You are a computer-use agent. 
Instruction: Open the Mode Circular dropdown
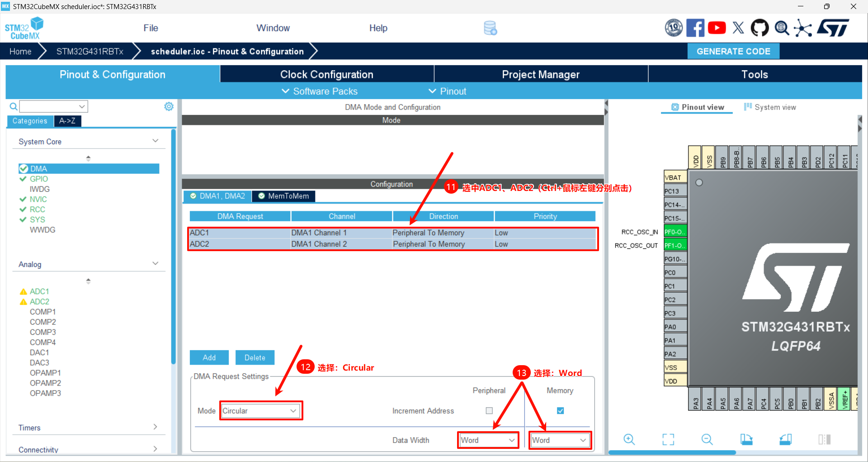[x=261, y=411]
